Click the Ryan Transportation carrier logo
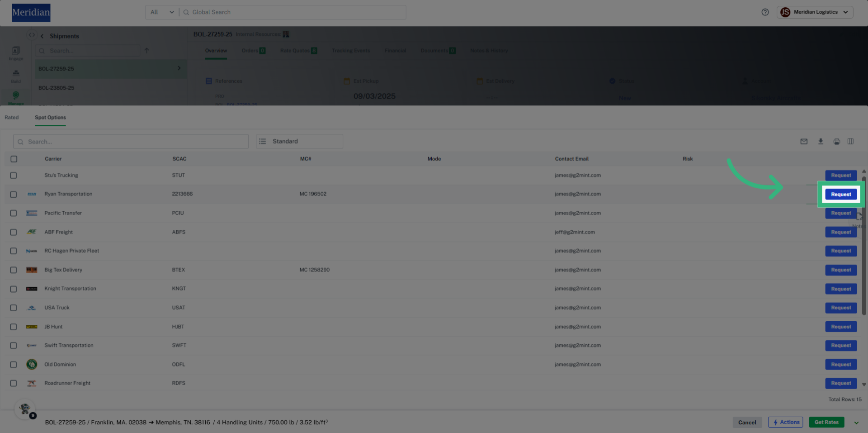 pos(32,194)
